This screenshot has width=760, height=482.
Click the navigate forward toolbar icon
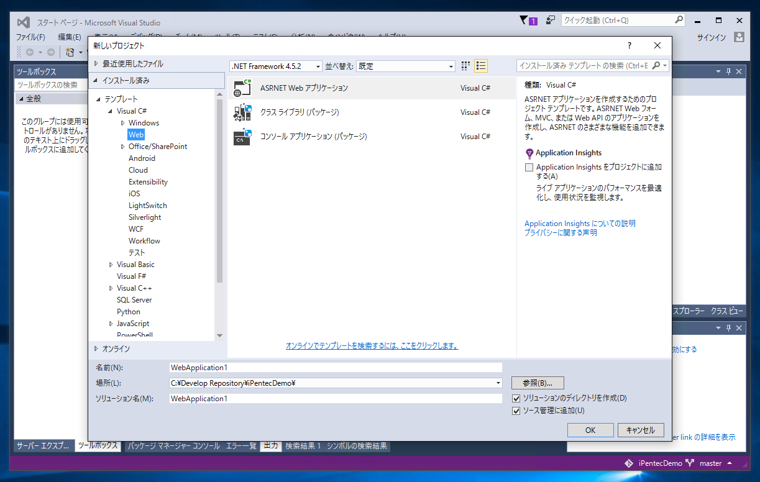(50, 52)
